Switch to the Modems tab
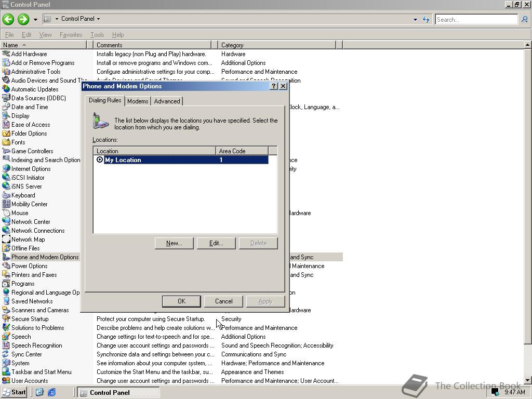The width and height of the screenshot is (532, 399). point(138,101)
